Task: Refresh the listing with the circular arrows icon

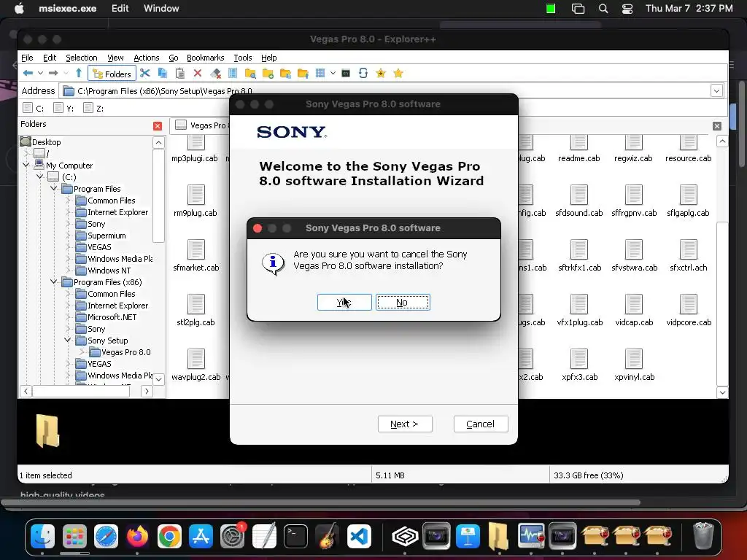Action: coord(363,74)
